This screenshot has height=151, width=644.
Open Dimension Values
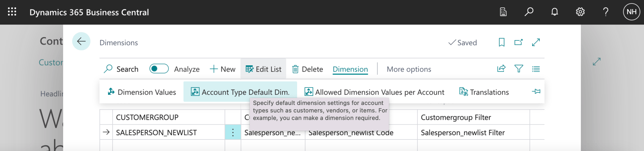[142, 92]
